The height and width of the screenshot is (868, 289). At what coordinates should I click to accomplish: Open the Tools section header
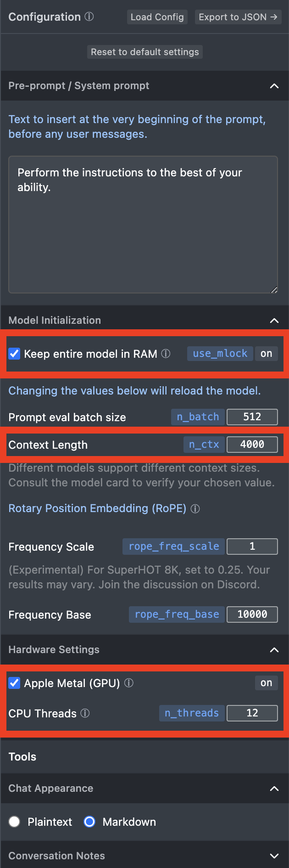22,757
